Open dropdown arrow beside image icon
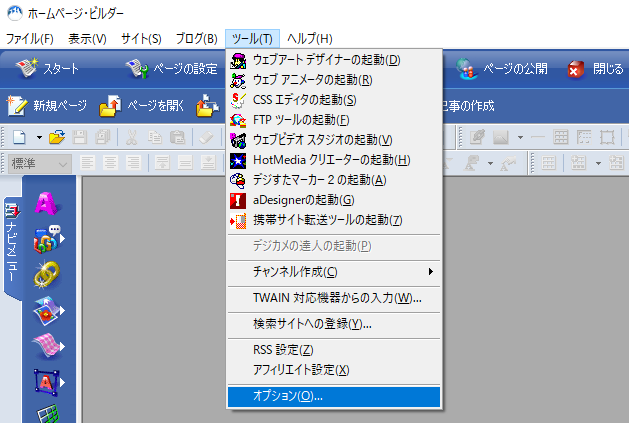 point(520,137)
